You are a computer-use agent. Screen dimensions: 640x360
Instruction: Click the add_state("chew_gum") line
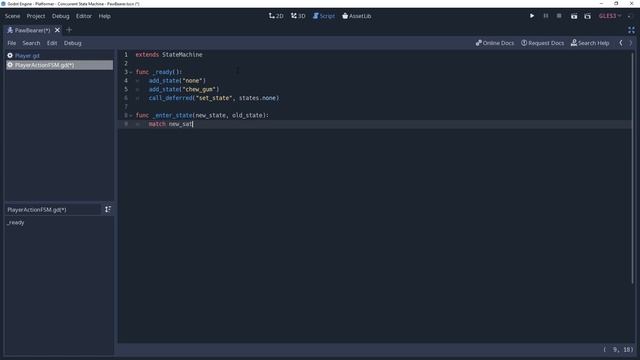pos(184,89)
